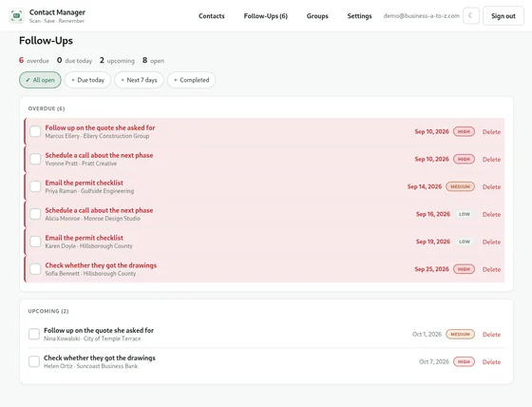Click the account email demo@business-a-to-z.com
Screen dimensions: 532x407
(422, 15)
